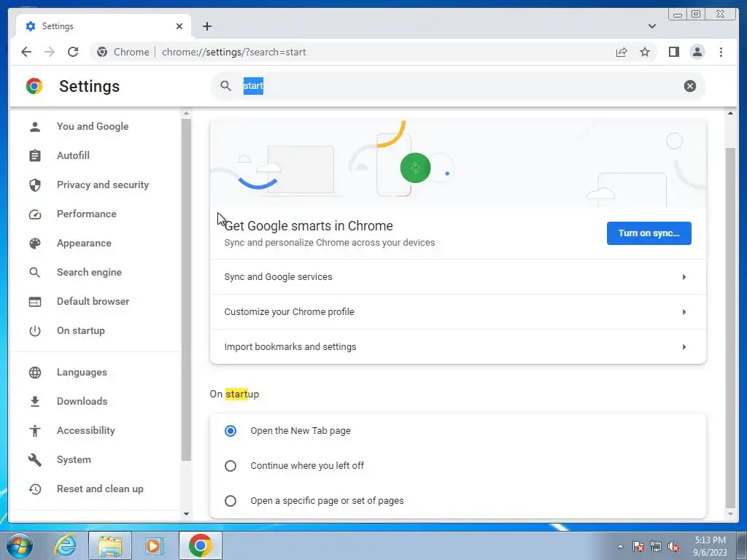This screenshot has height=560, width=747.
Task: Click the Settings tab title
Action: [x=58, y=26]
